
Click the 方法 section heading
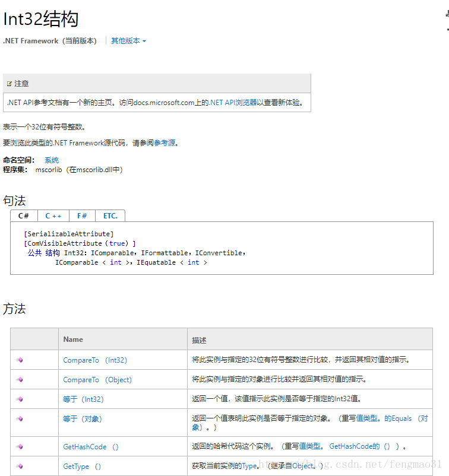coord(14,309)
